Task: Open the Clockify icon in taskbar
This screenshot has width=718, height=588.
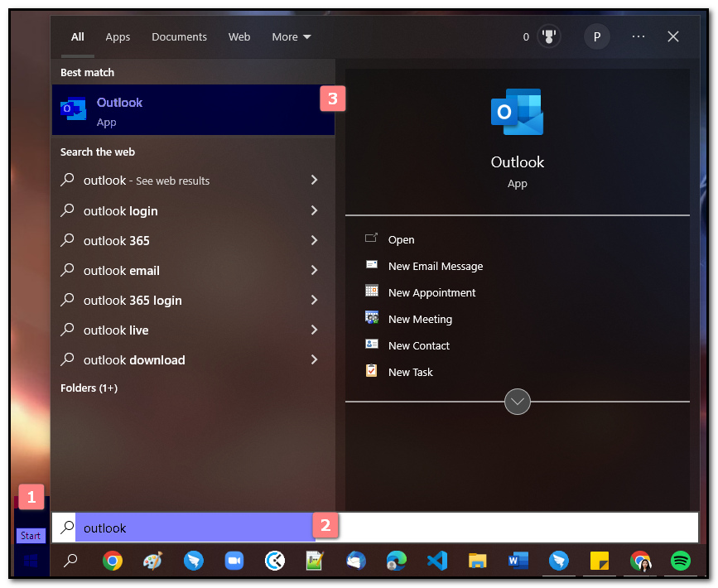Action: coord(275,561)
